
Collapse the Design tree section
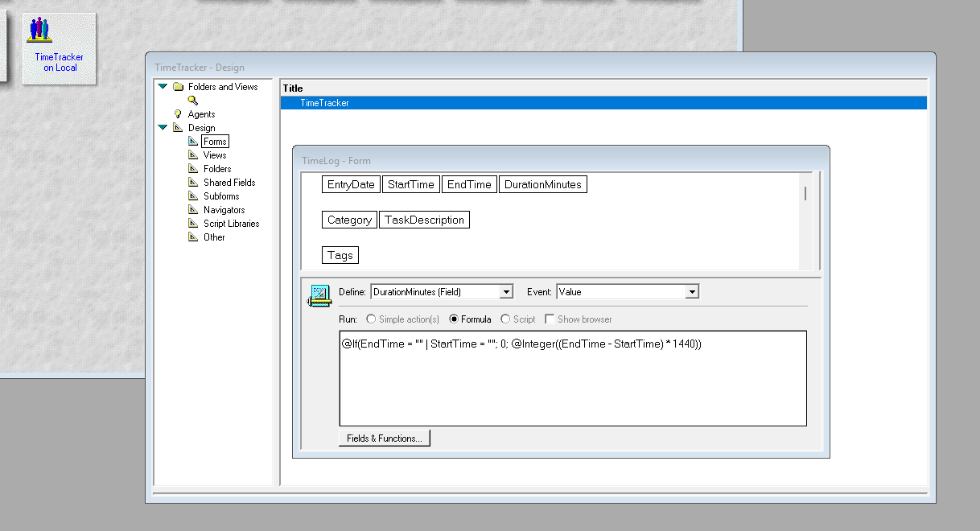click(163, 127)
